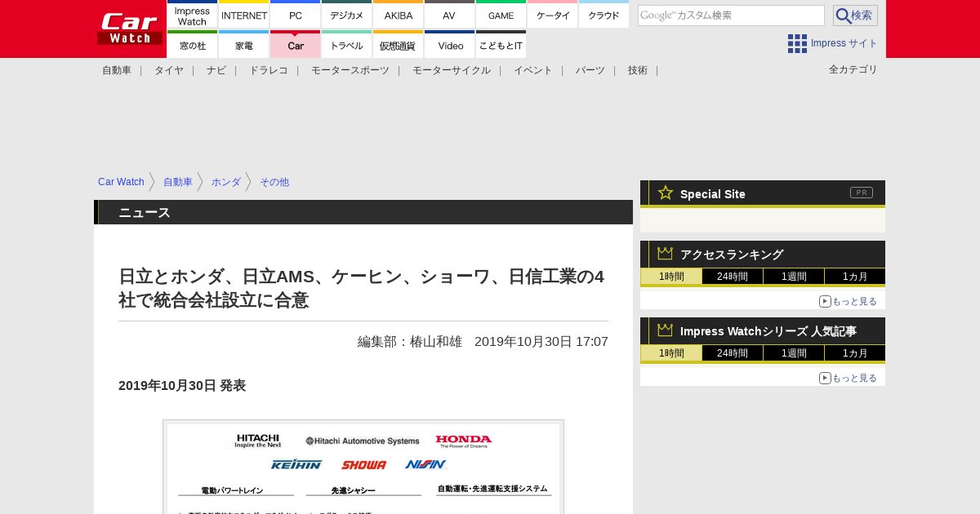Click the 自動車 breadcrumb link
The image size is (980, 514).
[178, 182]
